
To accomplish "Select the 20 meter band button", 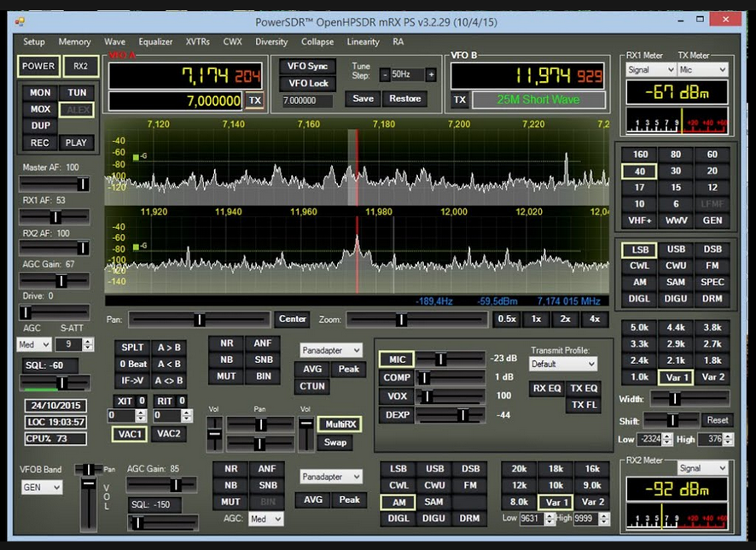I will point(712,172).
